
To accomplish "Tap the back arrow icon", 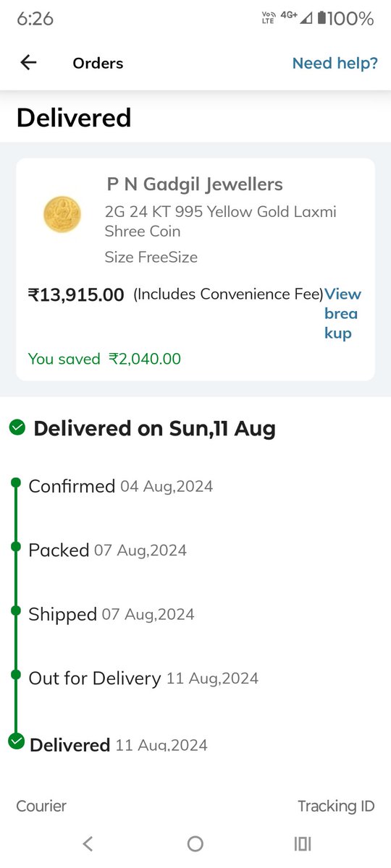I will (x=28, y=63).
